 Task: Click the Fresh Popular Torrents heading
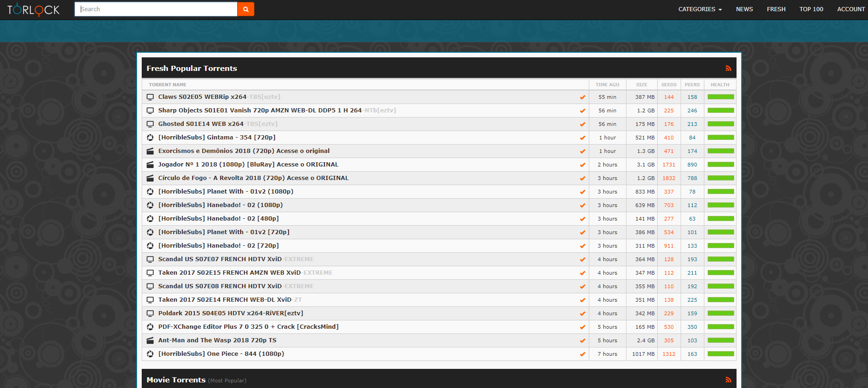(x=192, y=68)
